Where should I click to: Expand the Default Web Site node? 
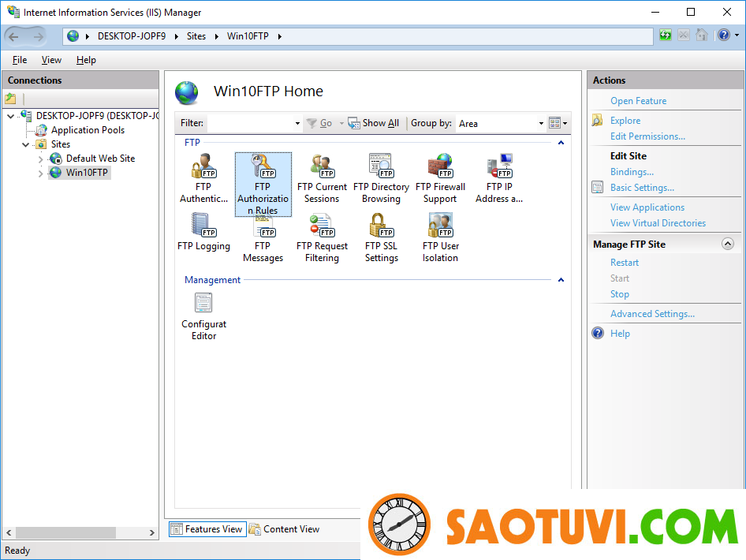(40, 159)
